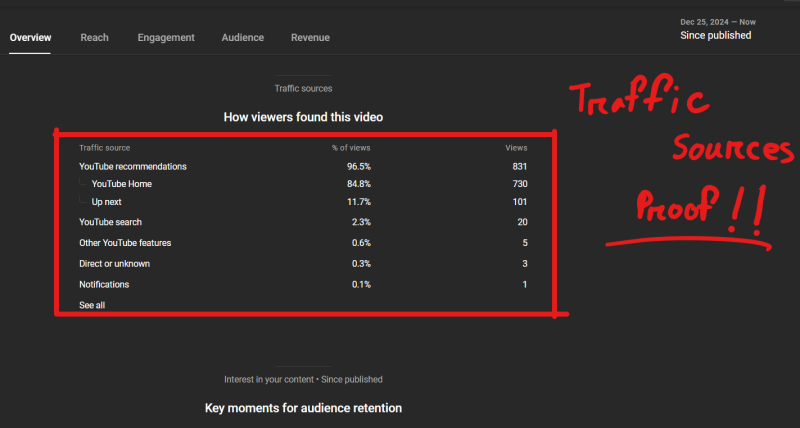Image resolution: width=800 pixels, height=428 pixels.
Task: Click the Notifications traffic source label
Action: 104,285
